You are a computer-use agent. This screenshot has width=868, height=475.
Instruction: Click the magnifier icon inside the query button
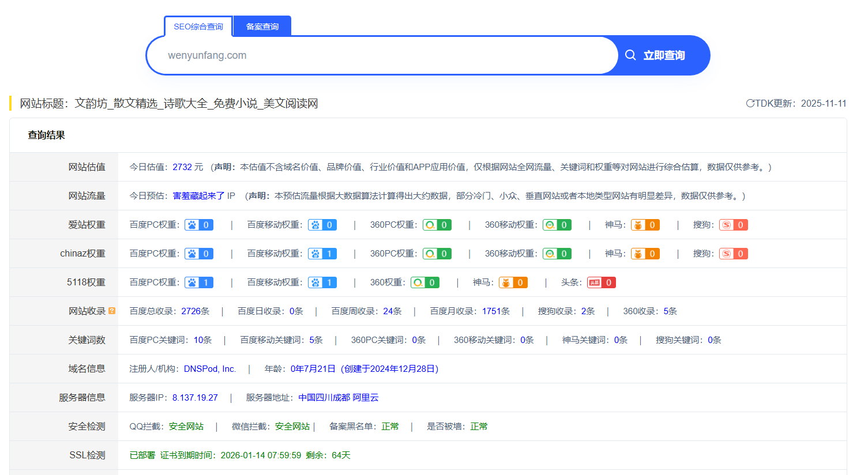pos(630,55)
